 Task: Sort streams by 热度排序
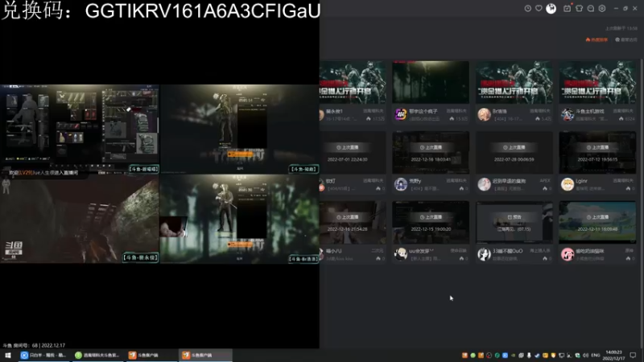(597, 39)
